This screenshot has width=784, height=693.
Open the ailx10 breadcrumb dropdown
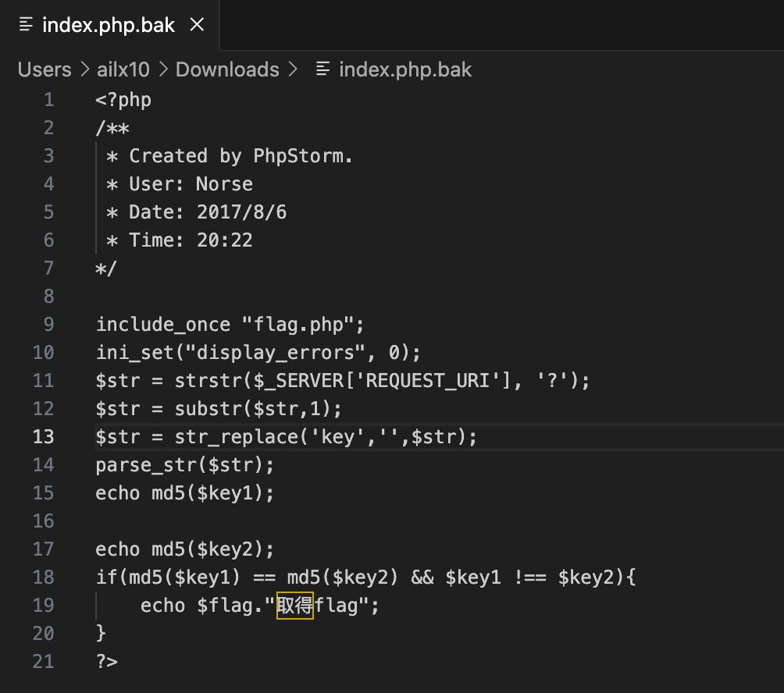tap(123, 69)
